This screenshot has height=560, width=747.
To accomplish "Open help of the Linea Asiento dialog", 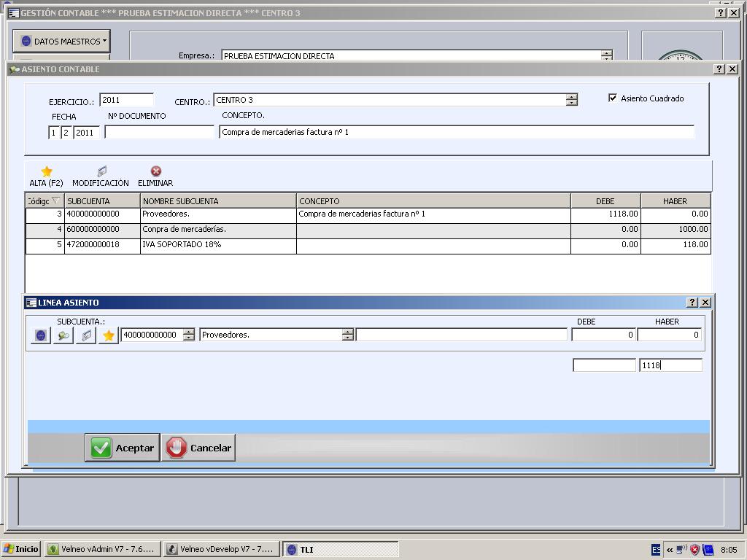I will (x=693, y=303).
